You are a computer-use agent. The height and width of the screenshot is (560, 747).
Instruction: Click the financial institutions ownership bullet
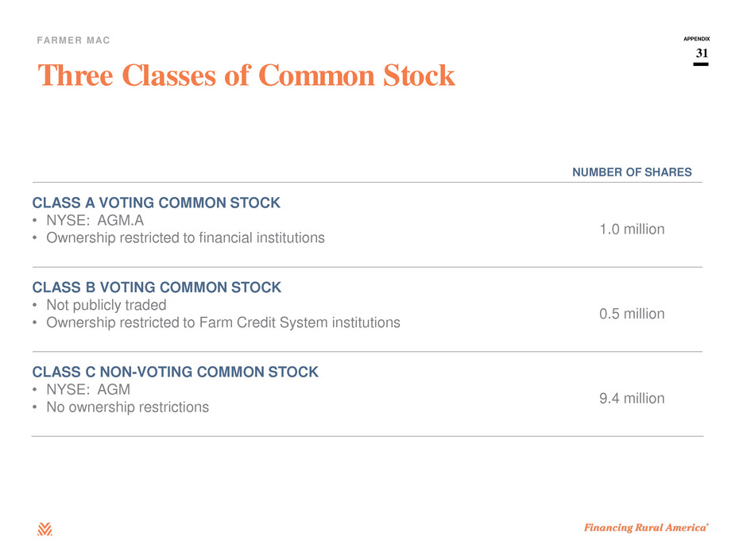click(185, 238)
